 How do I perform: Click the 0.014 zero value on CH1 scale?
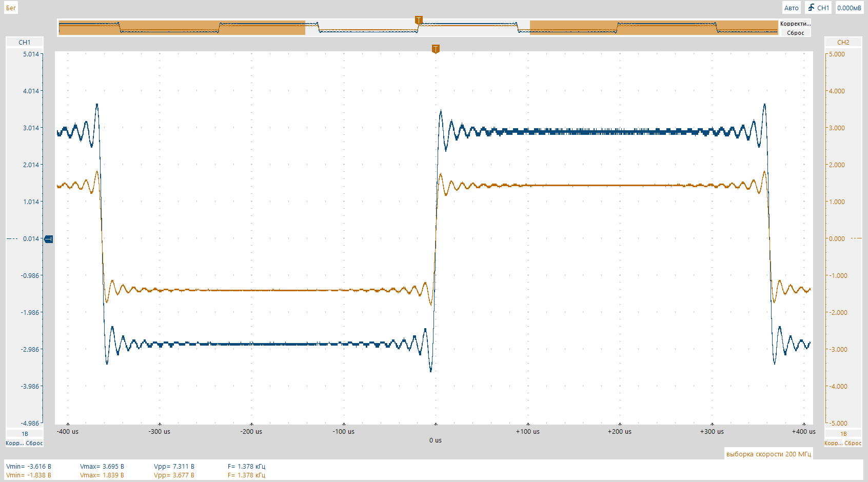(x=31, y=238)
